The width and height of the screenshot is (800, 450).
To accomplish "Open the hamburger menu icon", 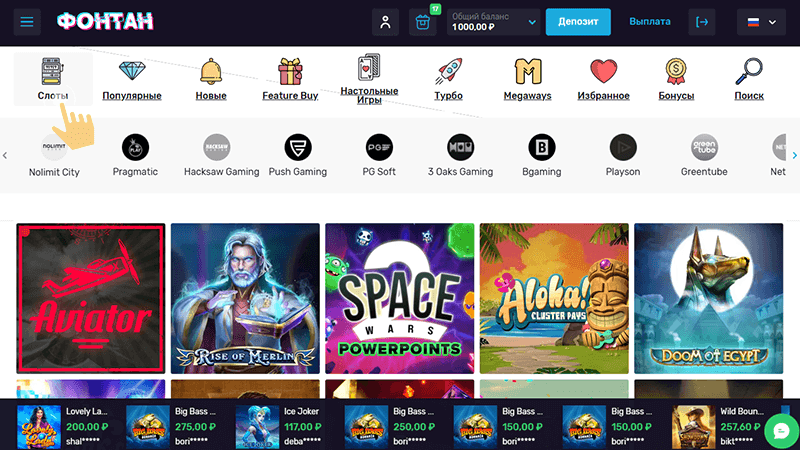I will (x=27, y=22).
